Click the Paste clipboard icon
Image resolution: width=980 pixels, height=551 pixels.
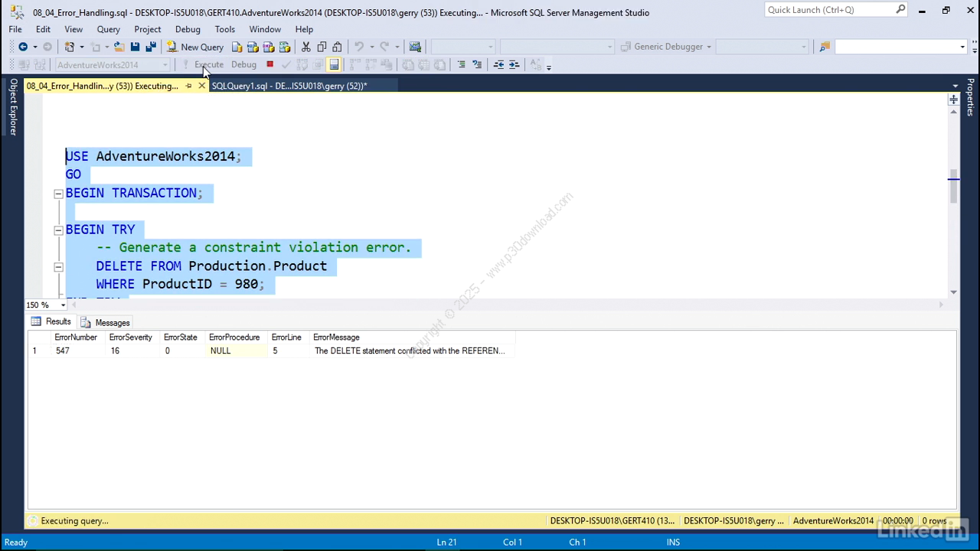coord(337,47)
